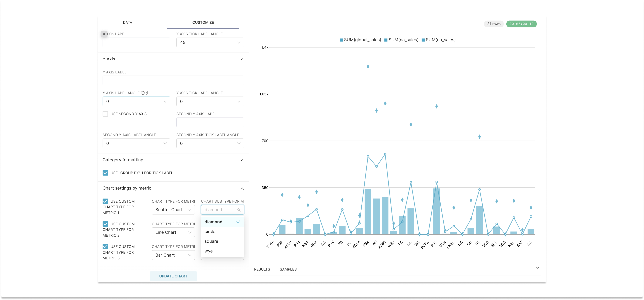Open the SAMPLES tab

[288, 269]
